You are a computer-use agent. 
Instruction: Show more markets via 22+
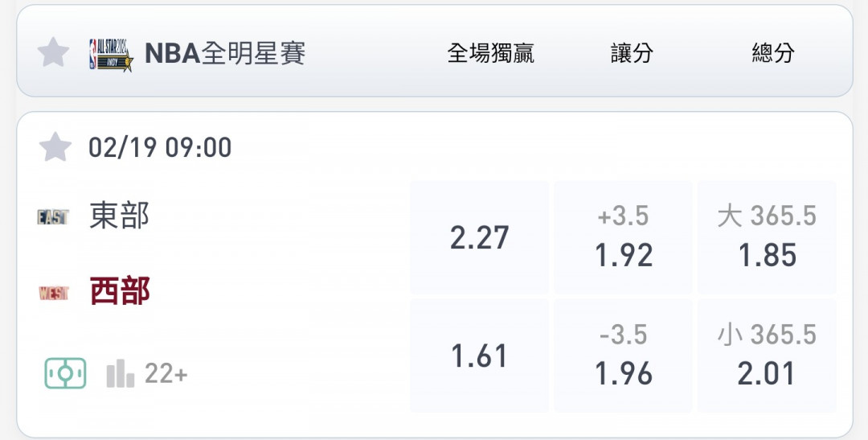tap(166, 373)
